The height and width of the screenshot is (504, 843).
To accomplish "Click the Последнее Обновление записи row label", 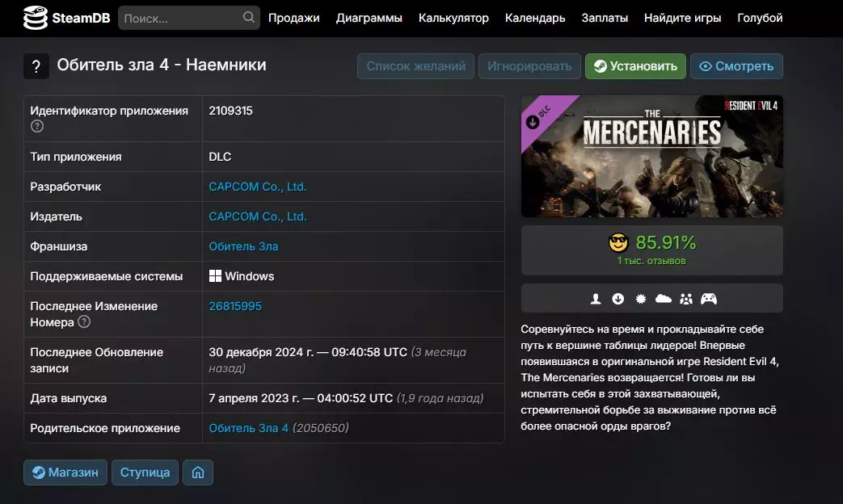I will click(x=97, y=360).
